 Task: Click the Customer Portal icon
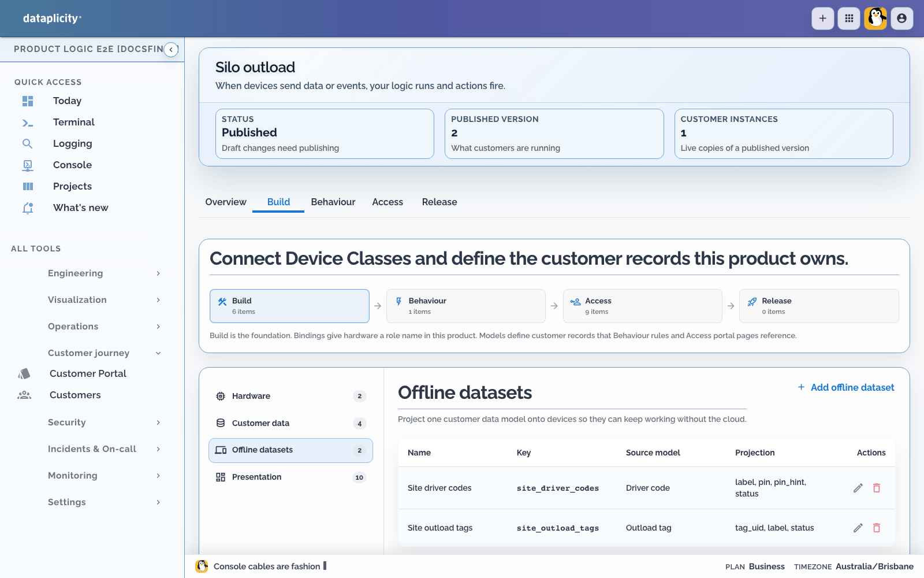tap(24, 374)
